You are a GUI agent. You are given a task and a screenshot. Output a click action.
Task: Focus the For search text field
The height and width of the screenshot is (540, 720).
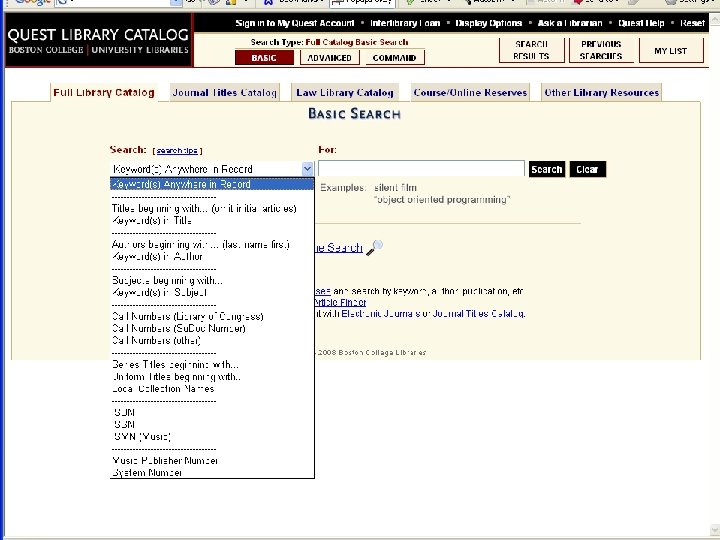(x=421, y=169)
